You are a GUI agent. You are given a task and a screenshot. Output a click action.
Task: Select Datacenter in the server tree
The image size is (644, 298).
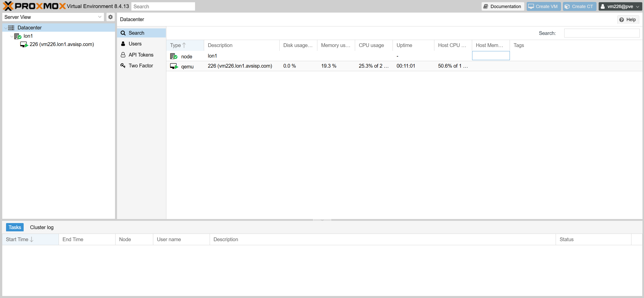click(59, 28)
